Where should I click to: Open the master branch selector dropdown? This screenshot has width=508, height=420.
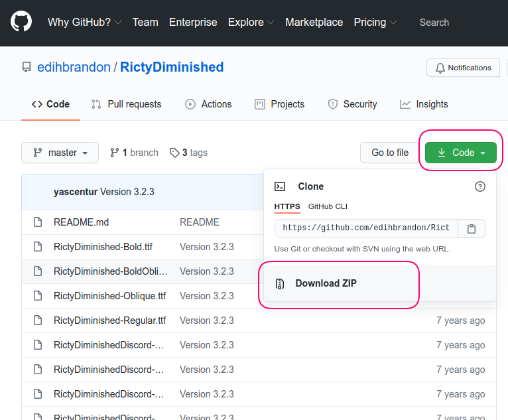pyautogui.click(x=60, y=153)
